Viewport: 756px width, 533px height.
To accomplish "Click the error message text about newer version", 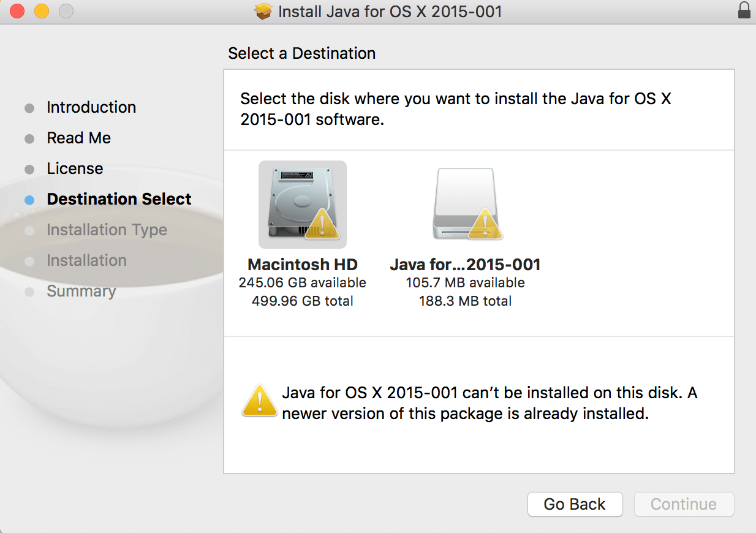I will [x=489, y=403].
